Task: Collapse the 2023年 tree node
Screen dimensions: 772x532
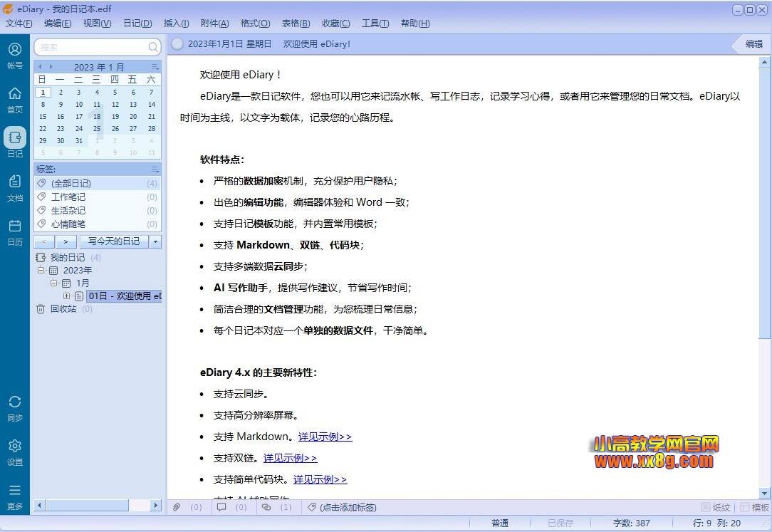Action: (x=41, y=270)
